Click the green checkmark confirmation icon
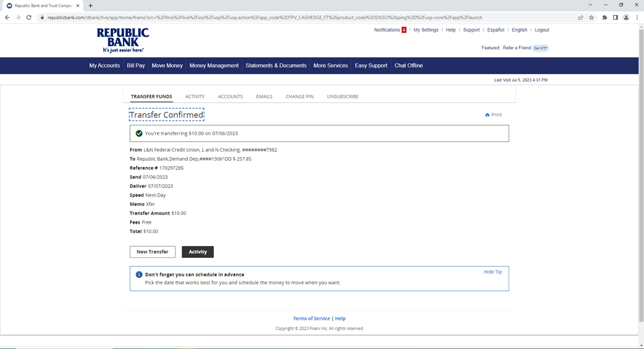Image resolution: width=644 pixels, height=349 pixels. (x=139, y=133)
